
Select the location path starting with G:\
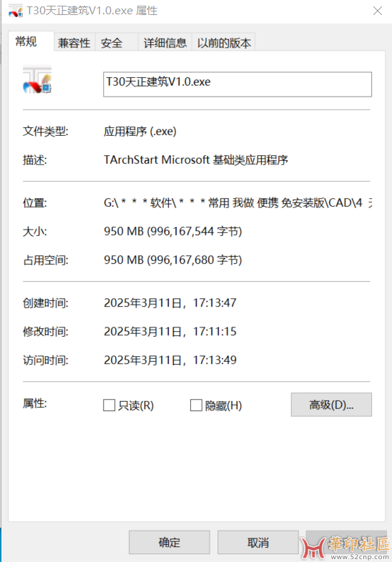(x=237, y=203)
